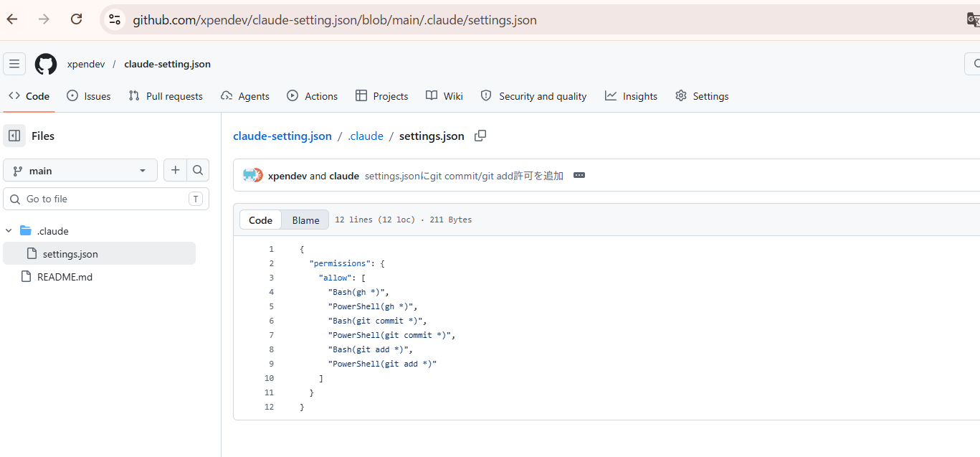Click "PowerShell(gh *)" code line
This screenshot has width=980, height=457.
(x=373, y=306)
